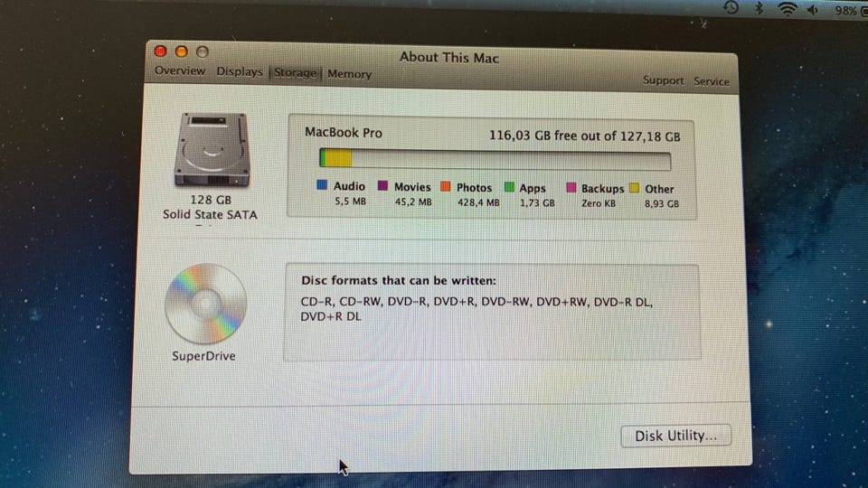868x488 pixels.
Task: Click the "Apps" legend label
Action: [x=533, y=189]
